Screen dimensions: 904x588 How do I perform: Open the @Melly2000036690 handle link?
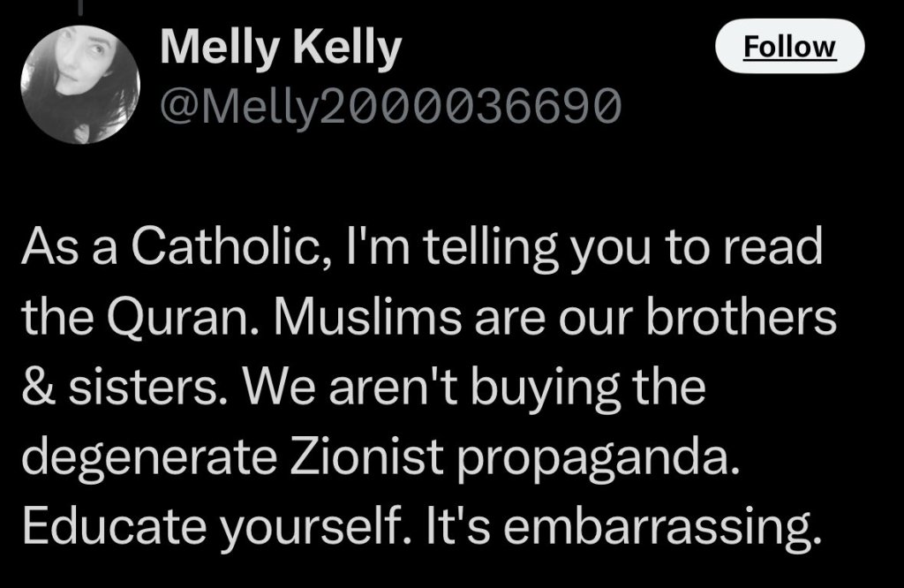coord(389,107)
